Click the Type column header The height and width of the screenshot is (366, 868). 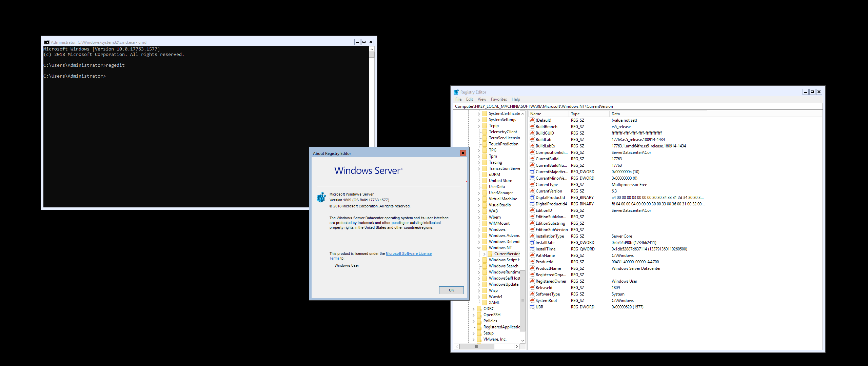pyautogui.click(x=589, y=114)
